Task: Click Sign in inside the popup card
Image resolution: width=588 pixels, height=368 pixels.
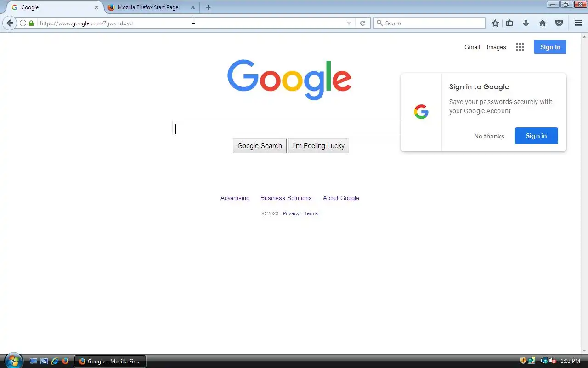Action: [537, 136]
